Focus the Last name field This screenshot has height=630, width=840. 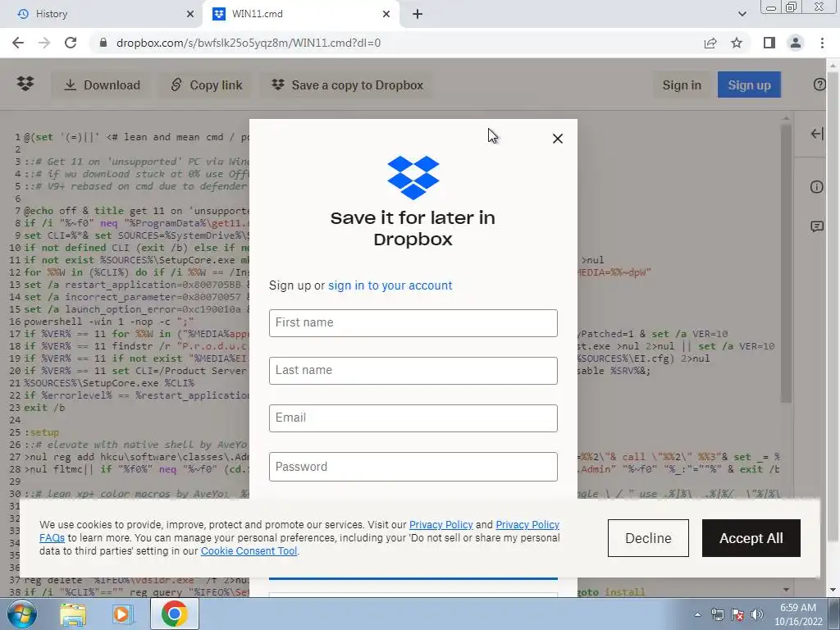(413, 371)
